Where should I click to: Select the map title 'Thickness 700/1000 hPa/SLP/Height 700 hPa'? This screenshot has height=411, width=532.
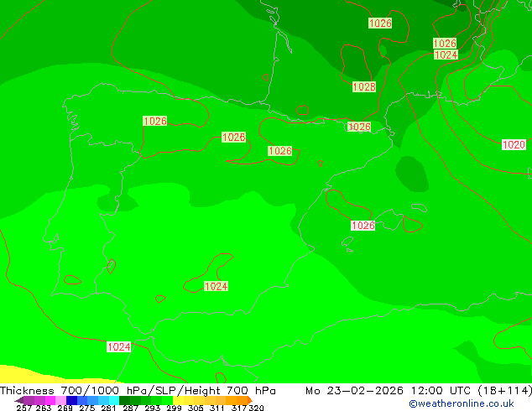pos(138,391)
